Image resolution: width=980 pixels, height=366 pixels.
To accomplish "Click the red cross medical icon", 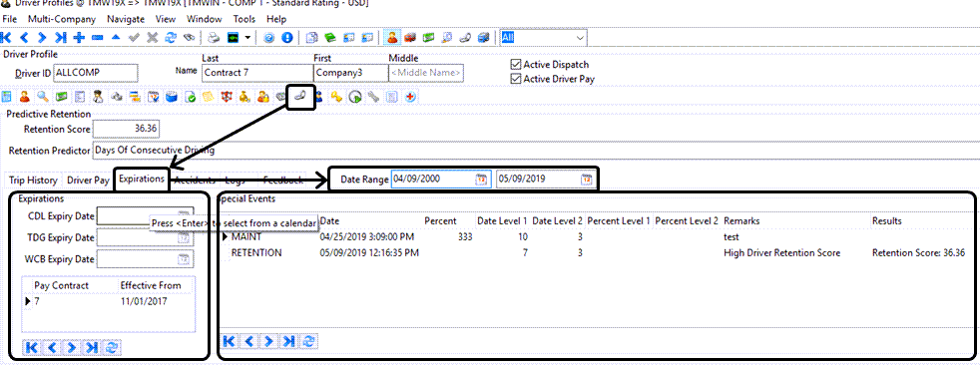I will (x=410, y=97).
